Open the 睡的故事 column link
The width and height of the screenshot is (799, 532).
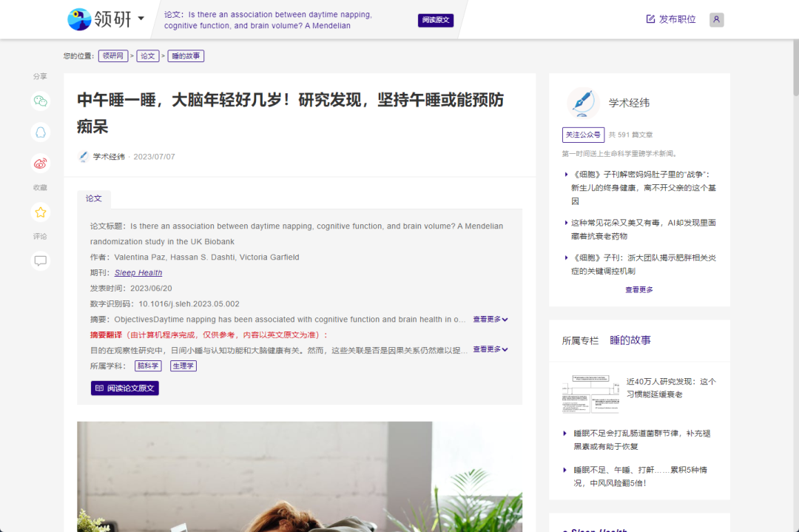pyautogui.click(x=630, y=340)
